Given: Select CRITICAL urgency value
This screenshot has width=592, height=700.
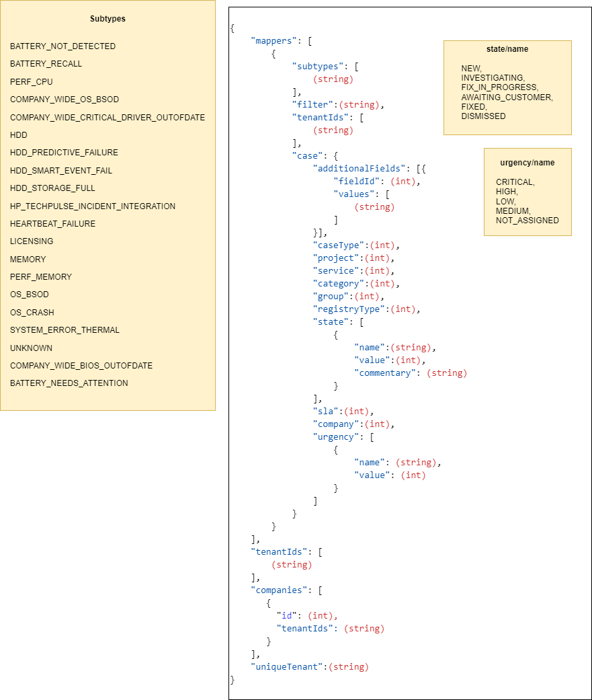Looking at the screenshot, I should (515, 182).
